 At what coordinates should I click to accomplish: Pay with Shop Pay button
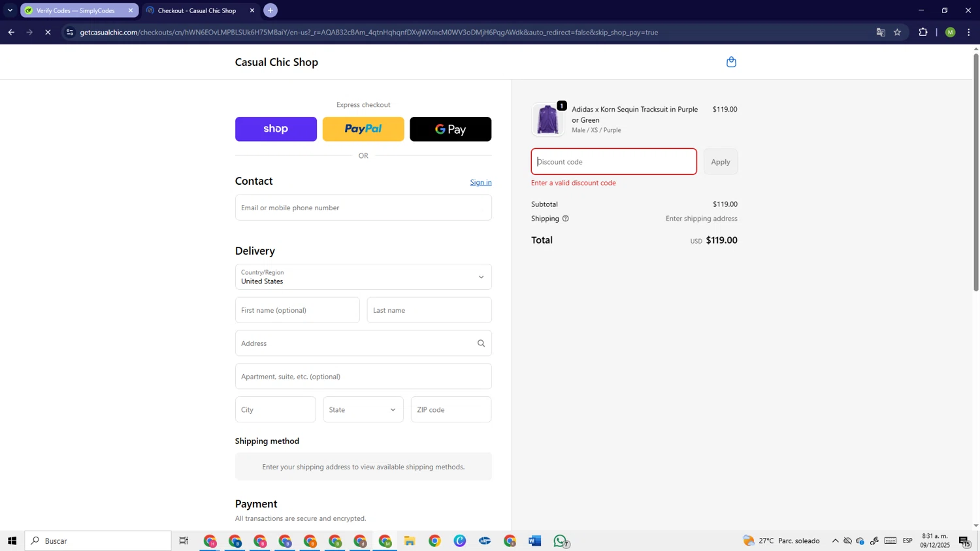(276, 129)
